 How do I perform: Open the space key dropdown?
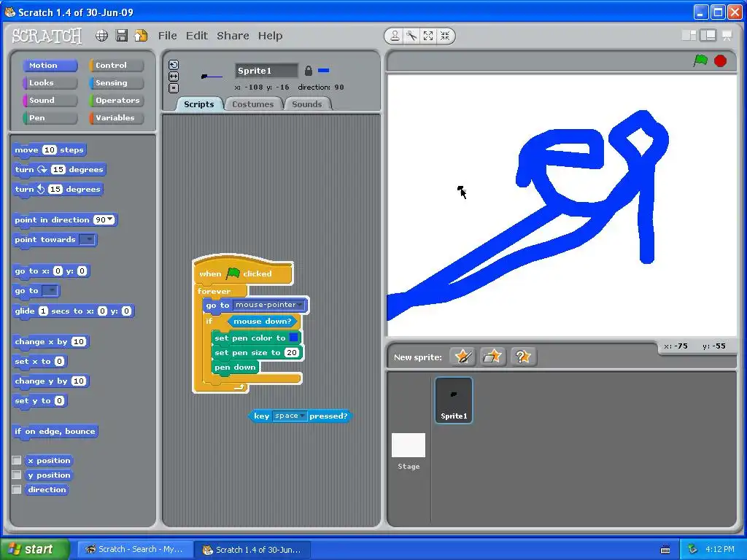(302, 416)
